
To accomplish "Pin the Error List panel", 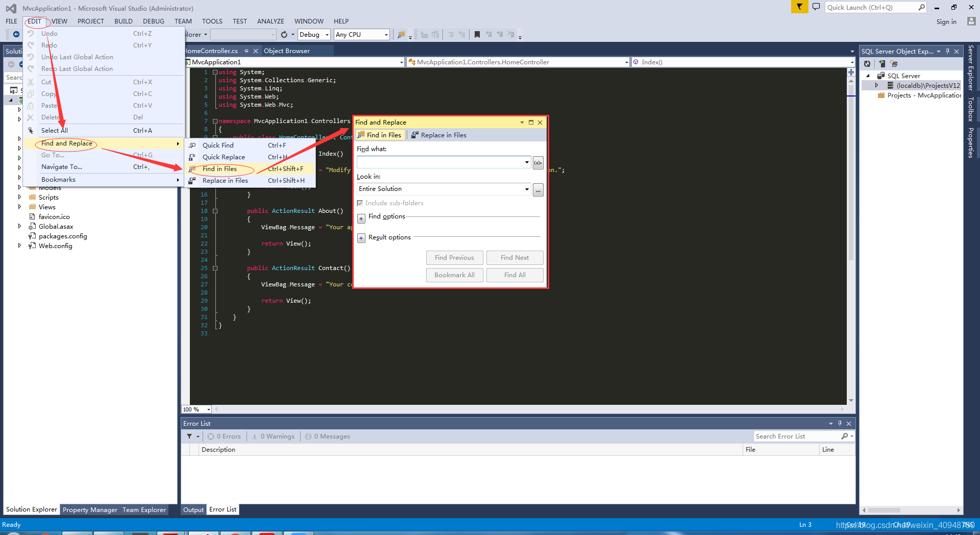I will [840, 423].
